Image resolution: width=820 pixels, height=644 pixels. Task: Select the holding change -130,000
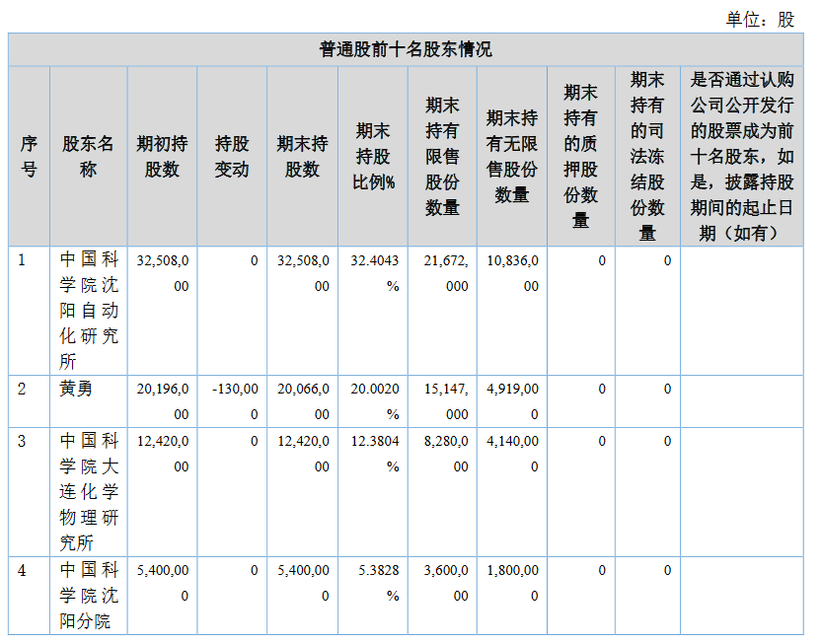(x=235, y=401)
